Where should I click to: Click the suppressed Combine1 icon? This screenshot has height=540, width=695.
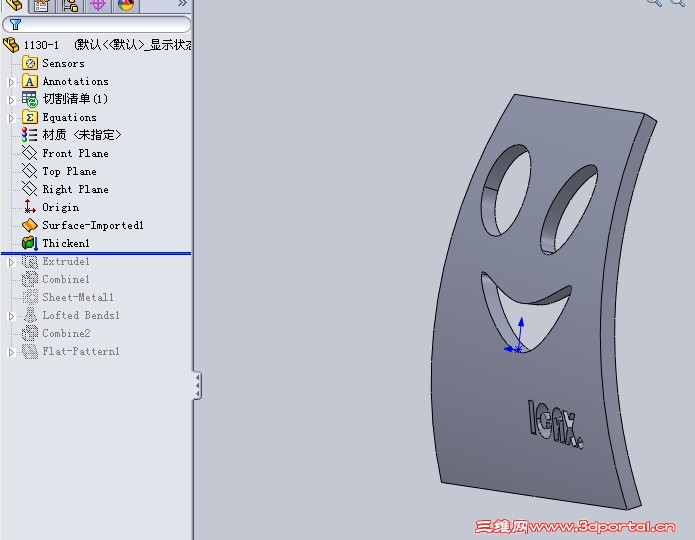pos(30,279)
